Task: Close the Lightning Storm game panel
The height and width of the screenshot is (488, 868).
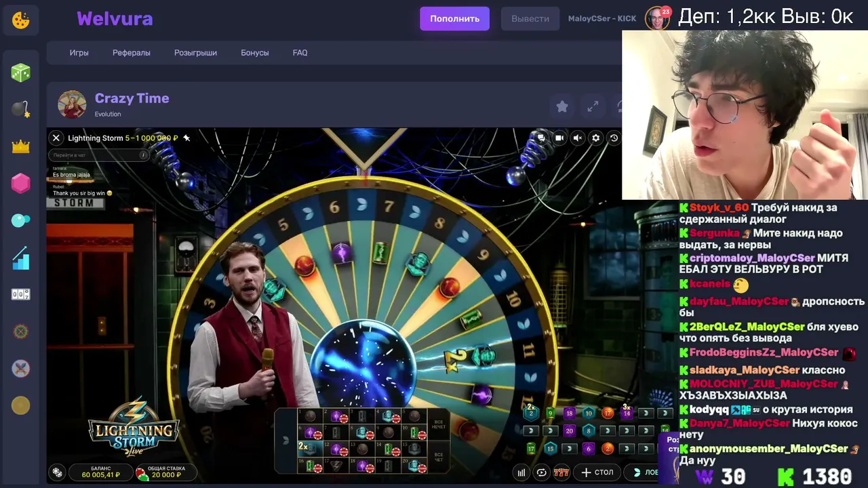Action: (56, 138)
